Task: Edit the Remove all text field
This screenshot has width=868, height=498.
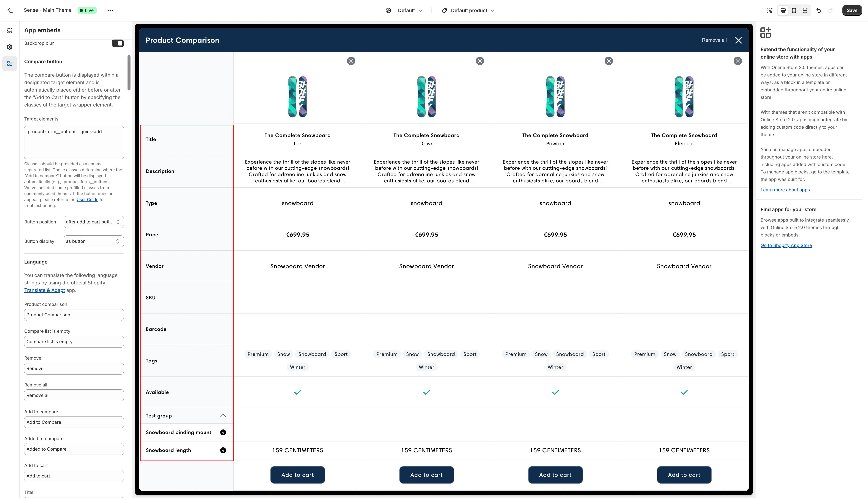Action: 73,395
